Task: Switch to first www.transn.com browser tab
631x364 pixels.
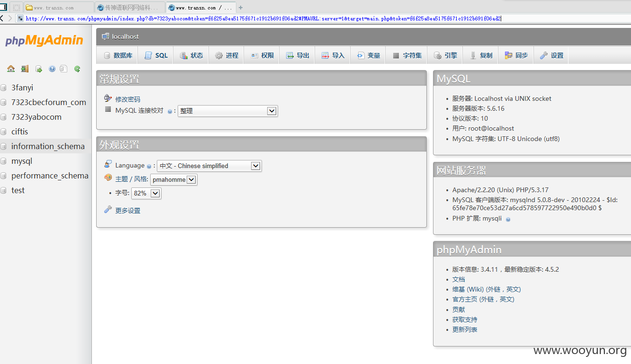Action: [59, 8]
